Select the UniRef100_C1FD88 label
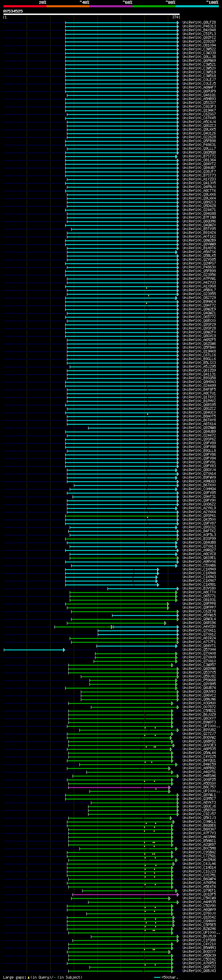222x980 pixels. [x=199, y=940]
